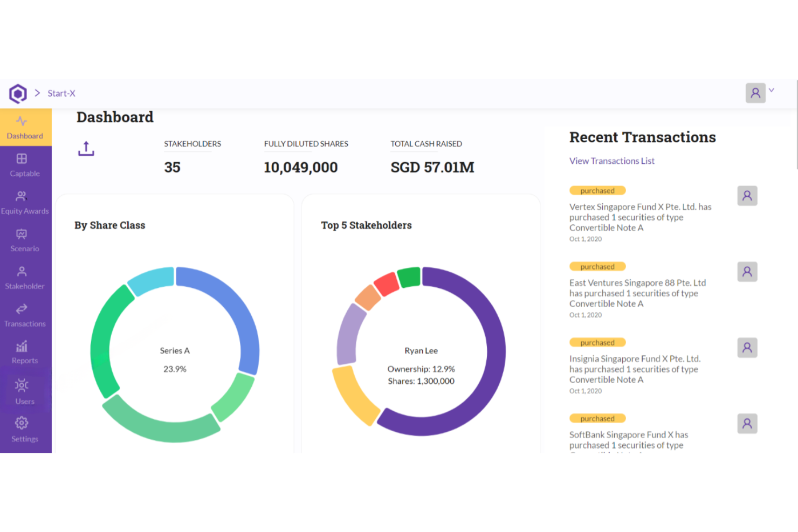Open the Transactions section
798x532 pixels.
pyautogui.click(x=25, y=315)
